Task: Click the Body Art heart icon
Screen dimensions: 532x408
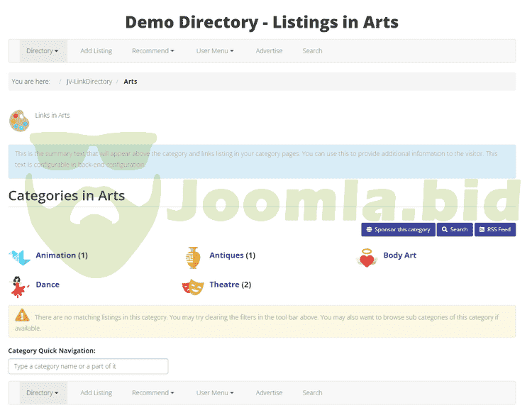Action: pyautogui.click(x=367, y=258)
